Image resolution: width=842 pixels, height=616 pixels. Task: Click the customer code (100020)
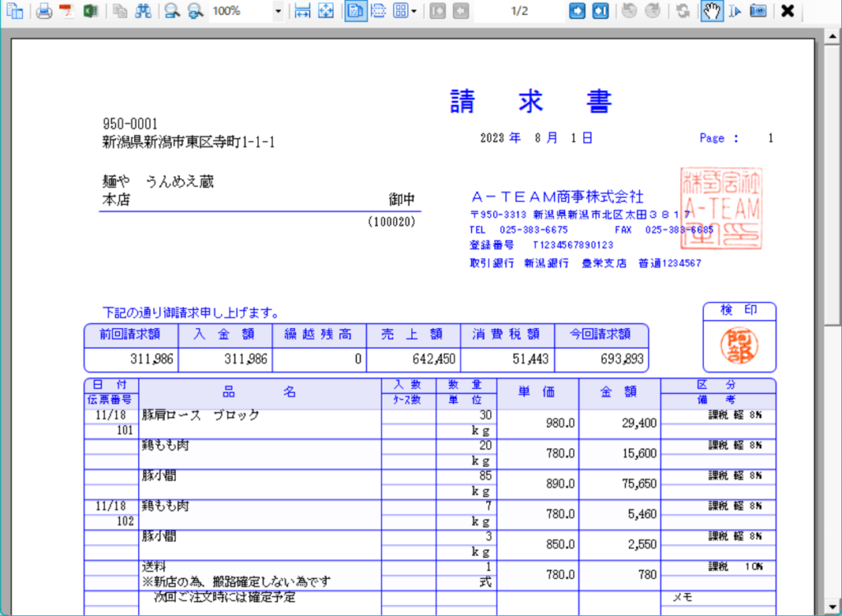point(391,221)
